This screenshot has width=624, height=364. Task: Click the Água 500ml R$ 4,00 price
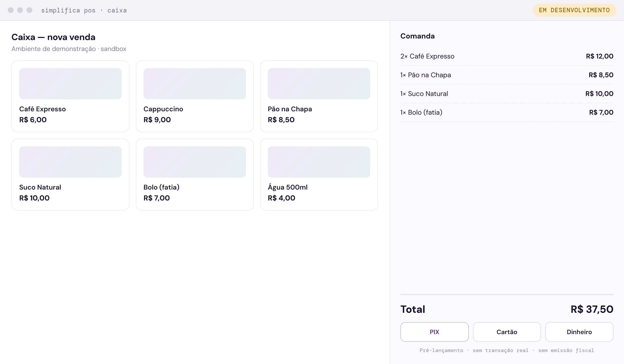(x=282, y=198)
